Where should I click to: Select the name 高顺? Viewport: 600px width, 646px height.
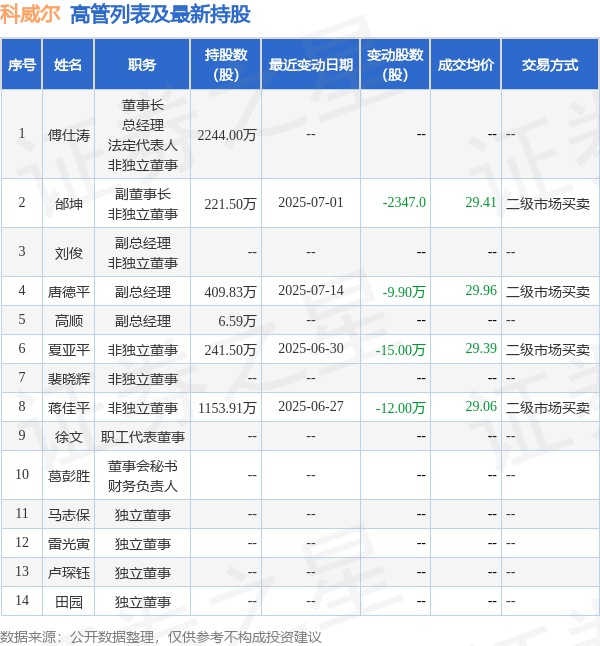pos(68,321)
